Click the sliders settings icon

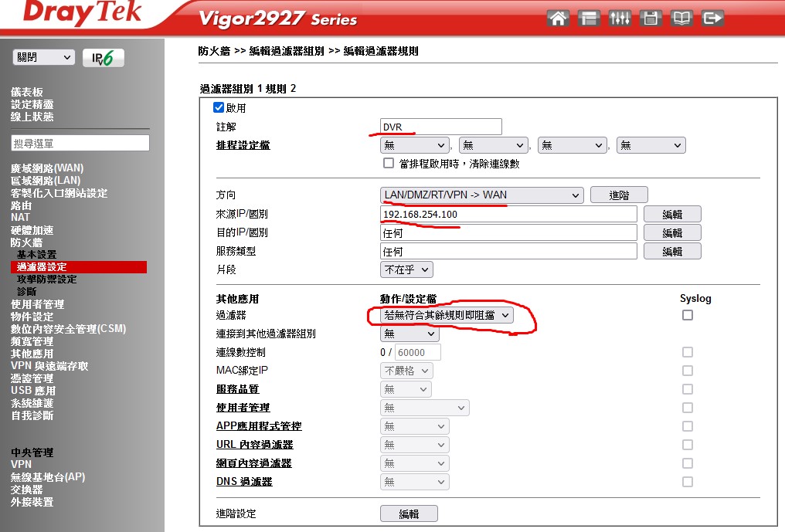click(x=620, y=18)
